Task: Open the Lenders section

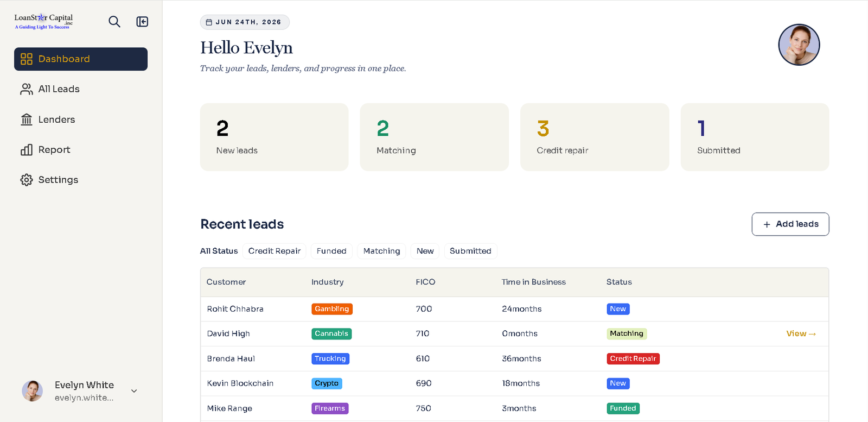Action: 81,119
